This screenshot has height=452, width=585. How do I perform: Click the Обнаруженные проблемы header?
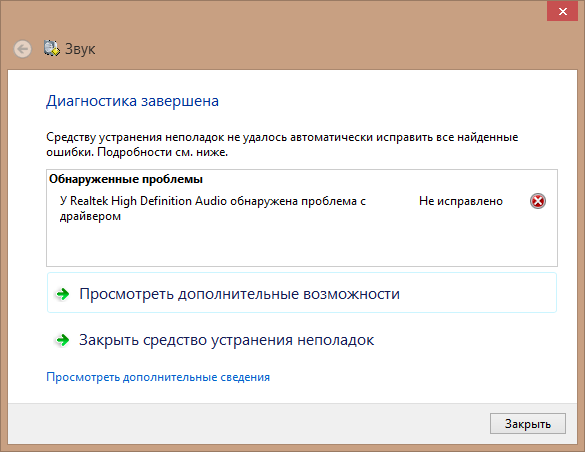(x=126, y=179)
